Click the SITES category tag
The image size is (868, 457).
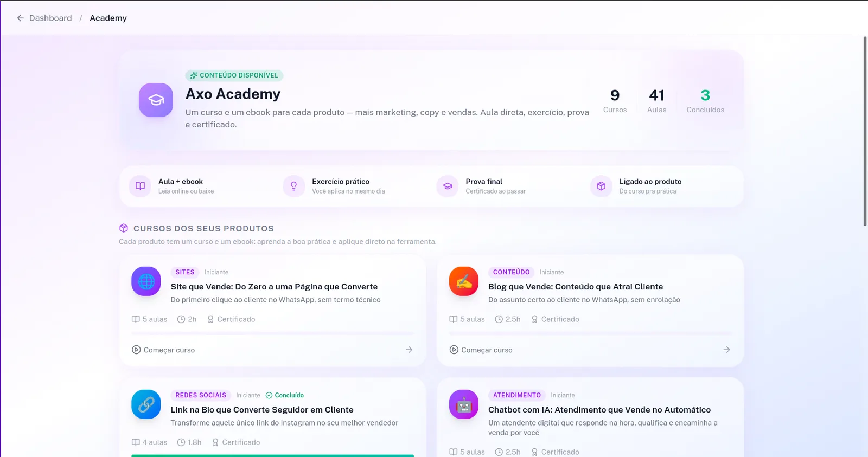[x=185, y=272]
